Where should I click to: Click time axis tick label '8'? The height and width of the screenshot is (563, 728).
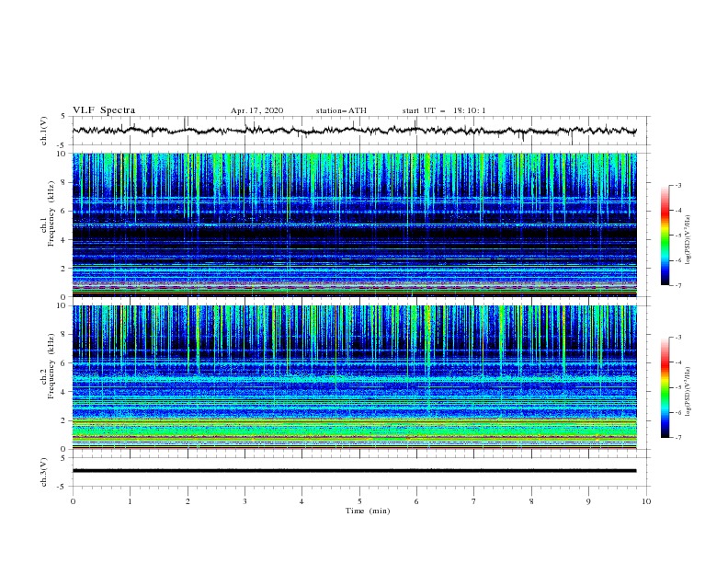click(x=531, y=501)
